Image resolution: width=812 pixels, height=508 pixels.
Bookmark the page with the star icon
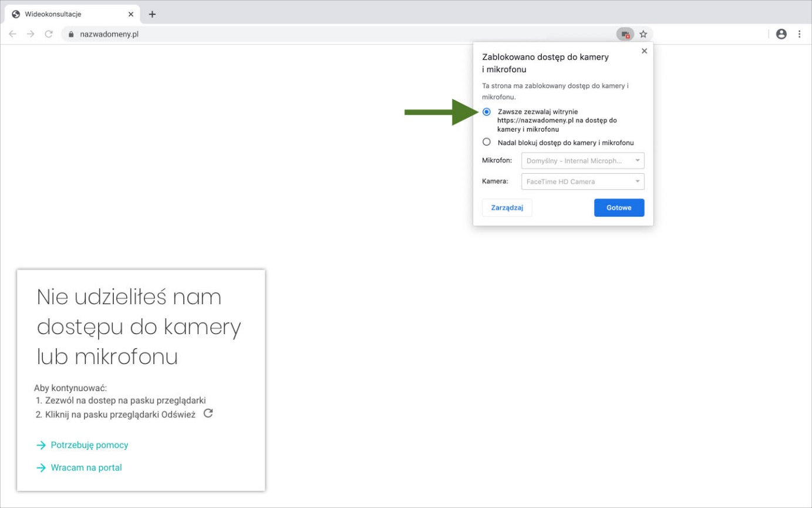643,34
